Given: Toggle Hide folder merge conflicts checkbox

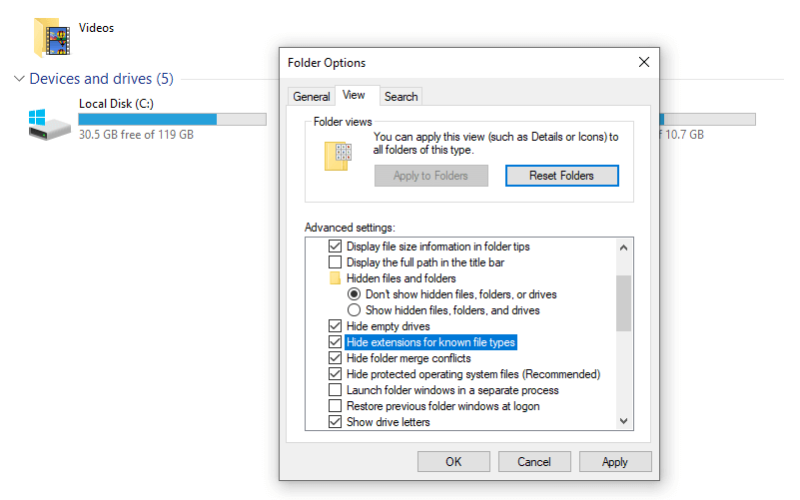Looking at the screenshot, I should coord(335,358).
